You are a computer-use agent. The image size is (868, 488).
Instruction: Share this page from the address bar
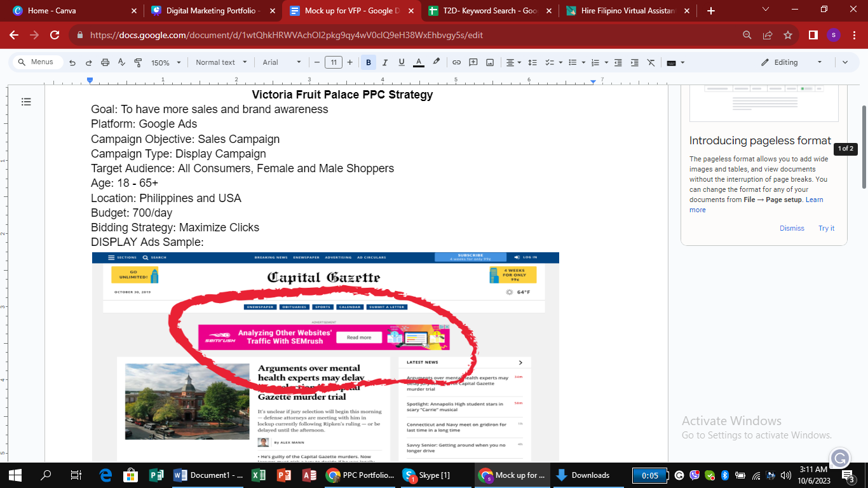(768, 35)
